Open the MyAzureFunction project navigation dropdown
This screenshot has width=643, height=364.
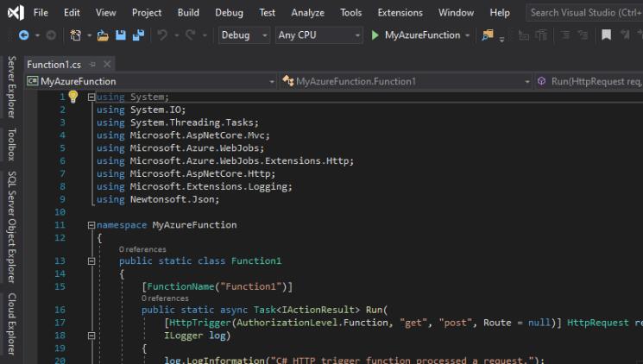point(151,82)
